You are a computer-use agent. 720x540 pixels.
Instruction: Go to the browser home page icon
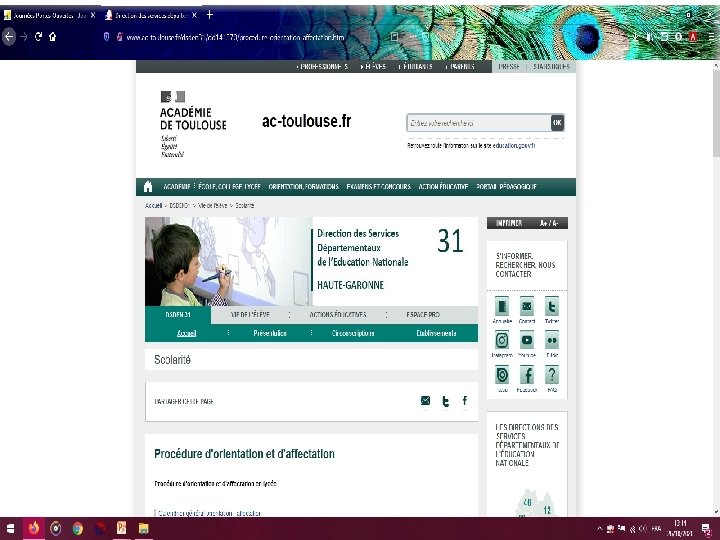click(53, 36)
